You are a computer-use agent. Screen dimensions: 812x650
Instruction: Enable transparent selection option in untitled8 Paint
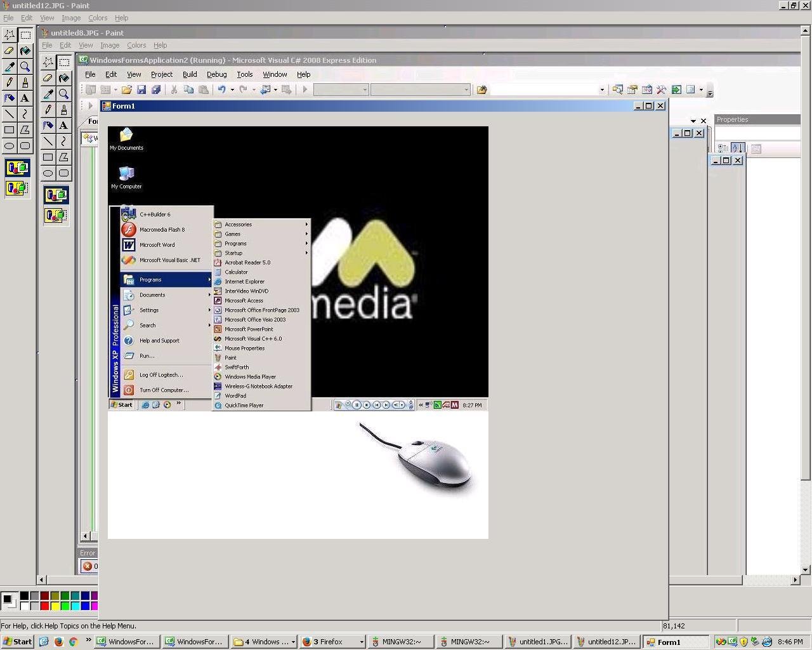(x=56, y=215)
